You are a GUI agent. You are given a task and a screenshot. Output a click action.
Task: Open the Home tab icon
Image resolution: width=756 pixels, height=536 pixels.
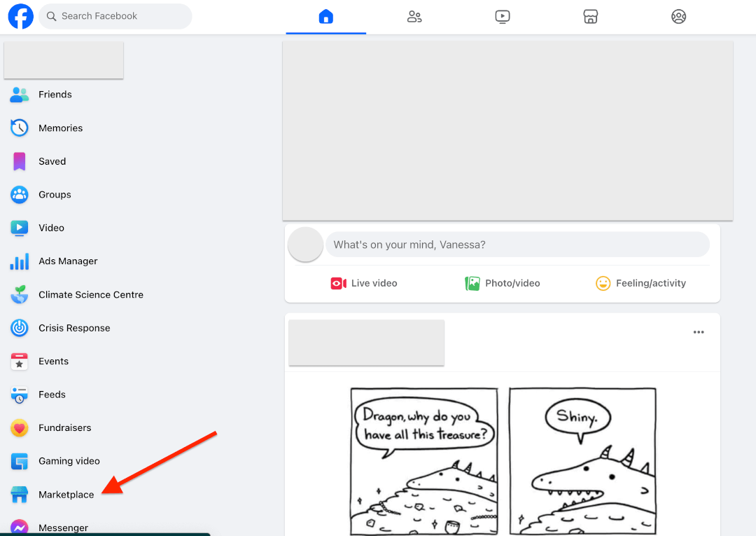326,16
